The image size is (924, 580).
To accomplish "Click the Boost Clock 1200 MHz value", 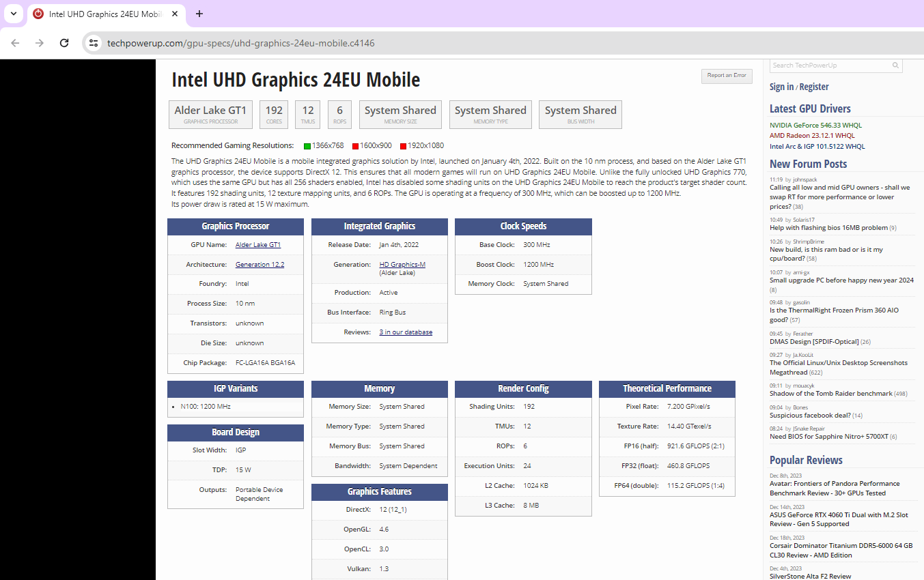I will (538, 264).
